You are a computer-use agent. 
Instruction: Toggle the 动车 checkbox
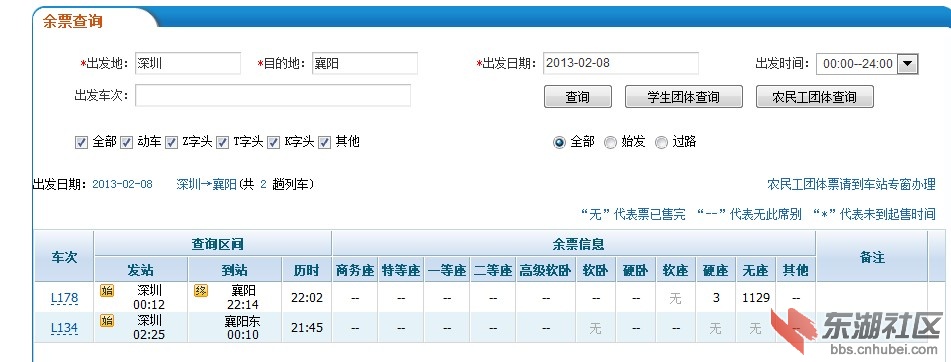tap(126, 142)
